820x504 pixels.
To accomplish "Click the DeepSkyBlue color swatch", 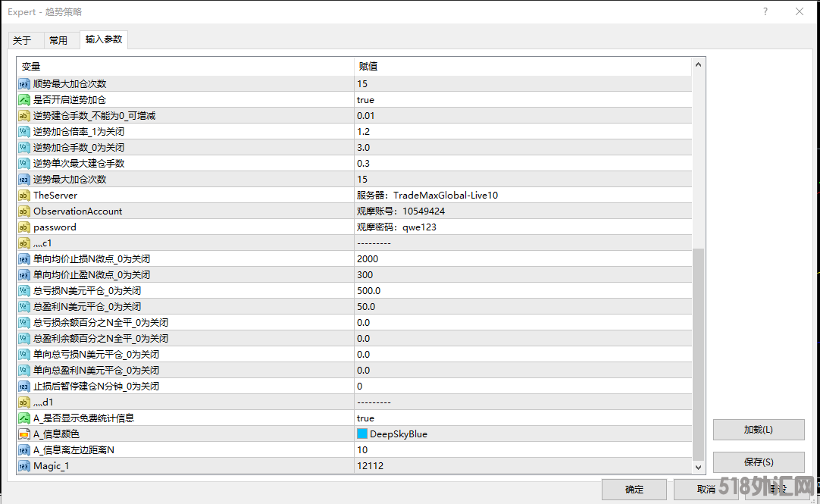I will tap(362, 434).
